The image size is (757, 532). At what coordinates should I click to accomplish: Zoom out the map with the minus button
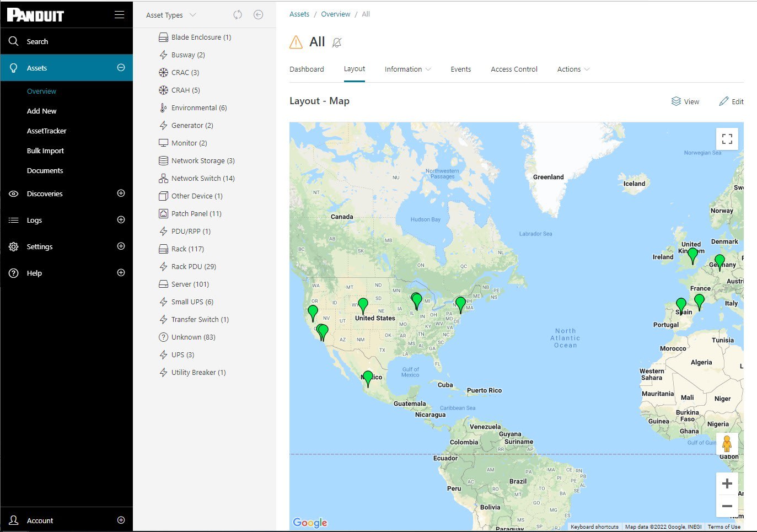[727, 506]
